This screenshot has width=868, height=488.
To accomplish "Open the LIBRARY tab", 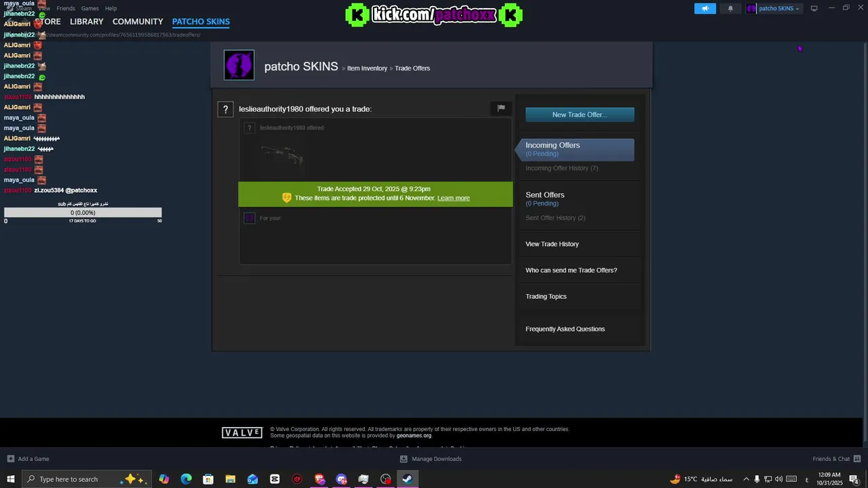I will pos(87,22).
